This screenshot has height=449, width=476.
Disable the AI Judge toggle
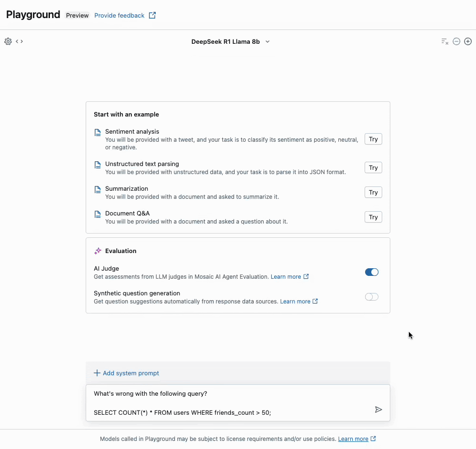point(371,272)
